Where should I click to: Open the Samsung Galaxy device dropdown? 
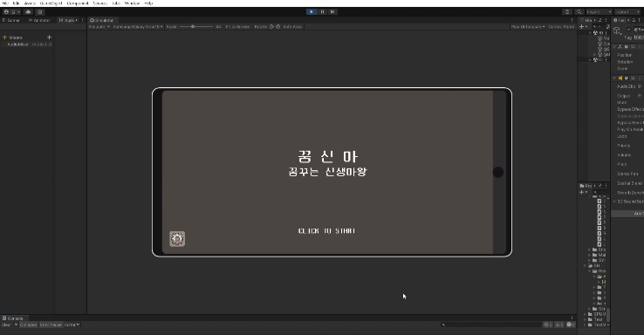coord(138,27)
